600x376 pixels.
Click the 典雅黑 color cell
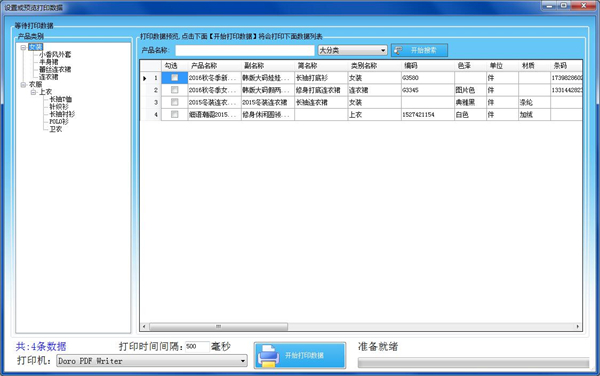470,103
